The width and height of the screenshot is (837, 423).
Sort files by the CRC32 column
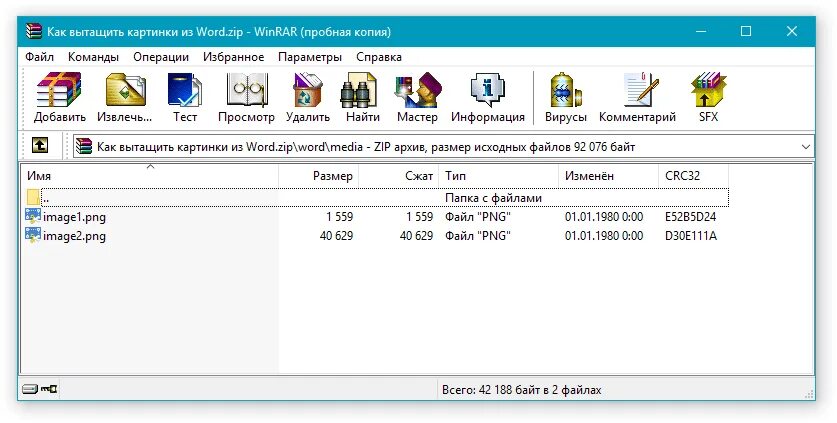click(x=693, y=176)
